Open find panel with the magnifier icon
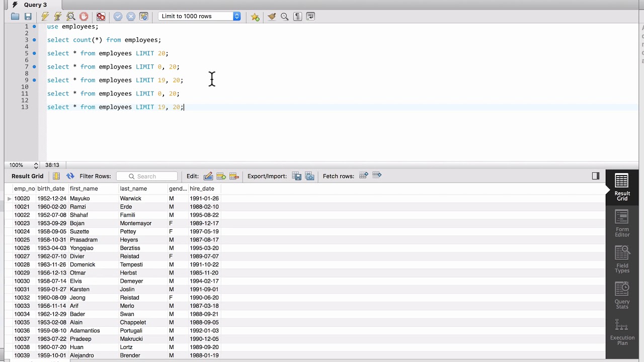 click(285, 17)
